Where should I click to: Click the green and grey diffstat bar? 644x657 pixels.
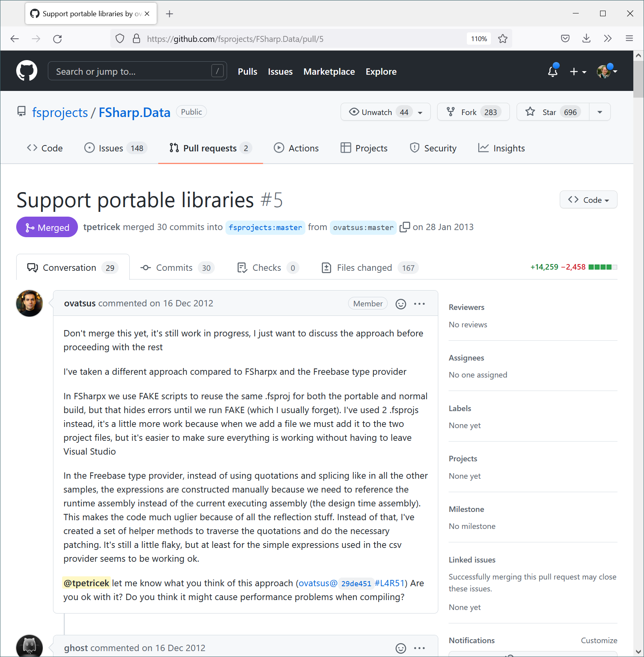pos(603,267)
